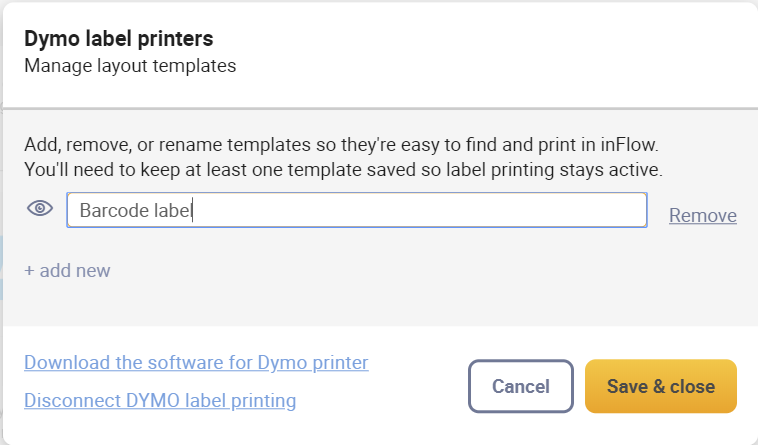Save & close the Dymo dialog
This screenshot has height=445, width=758.
[x=661, y=386]
